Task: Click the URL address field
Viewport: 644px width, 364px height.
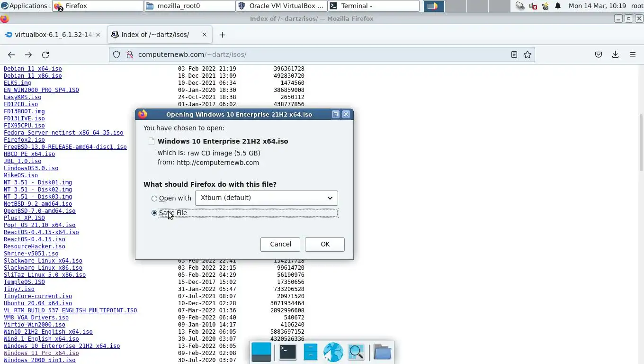Action: pyautogui.click(x=322, y=55)
